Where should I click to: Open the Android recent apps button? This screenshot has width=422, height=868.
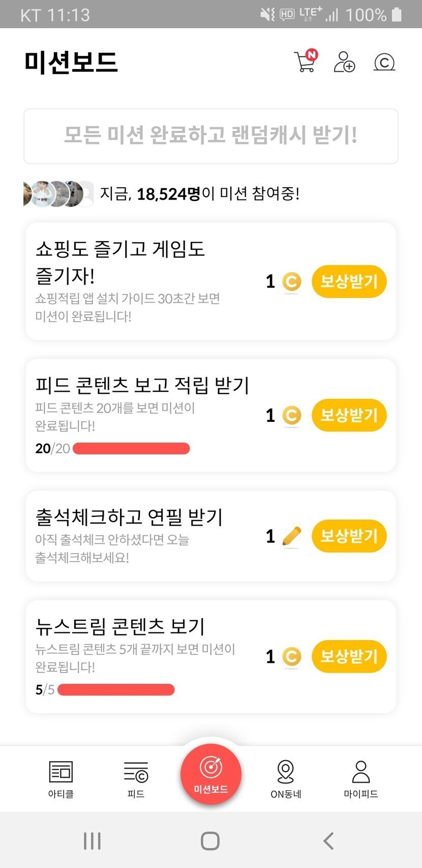point(92,841)
